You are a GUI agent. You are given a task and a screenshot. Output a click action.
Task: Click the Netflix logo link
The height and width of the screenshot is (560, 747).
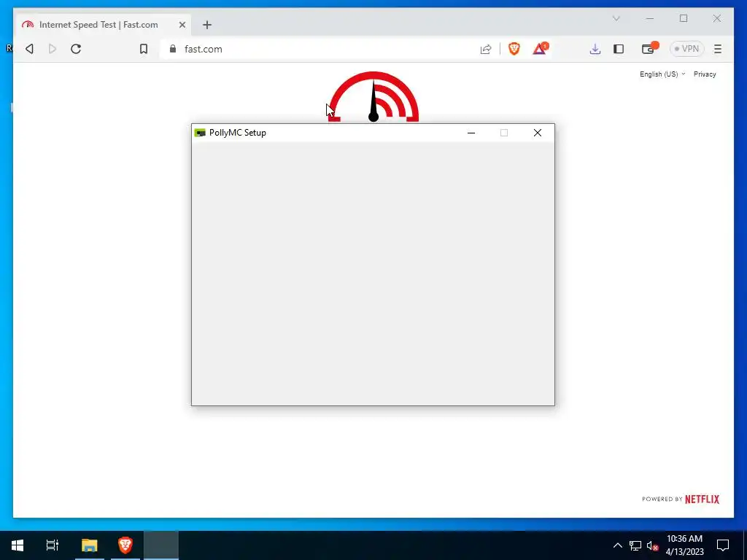(x=702, y=499)
